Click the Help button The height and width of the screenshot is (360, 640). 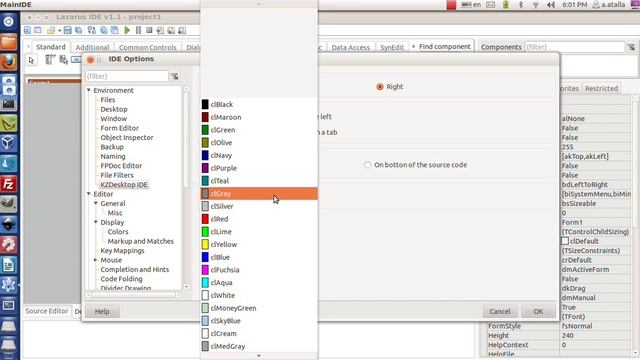click(102, 311)
